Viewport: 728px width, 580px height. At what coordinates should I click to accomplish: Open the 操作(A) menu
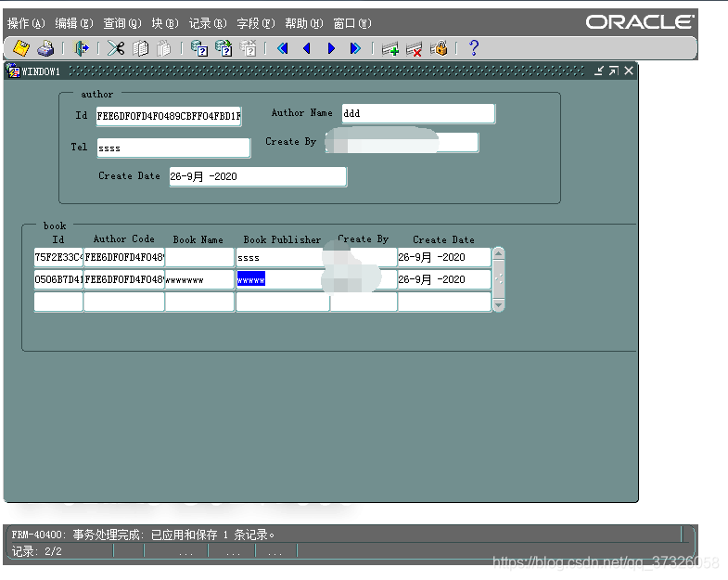coord(26,23)
